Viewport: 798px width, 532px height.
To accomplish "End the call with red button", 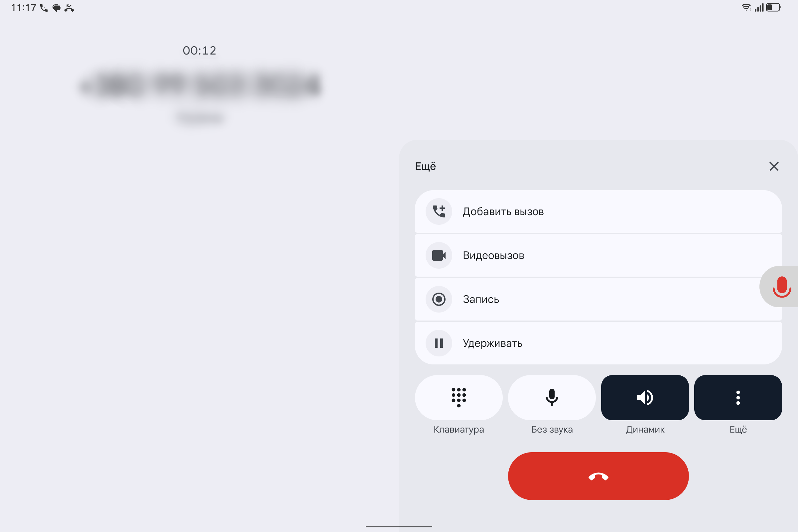I will [x=598, y=476].
